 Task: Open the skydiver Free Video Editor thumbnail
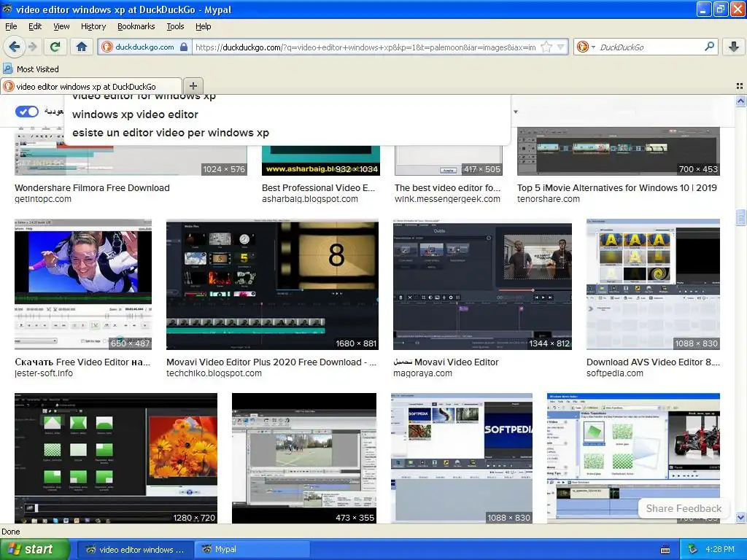pyautogui.click(x=83, y=284)
